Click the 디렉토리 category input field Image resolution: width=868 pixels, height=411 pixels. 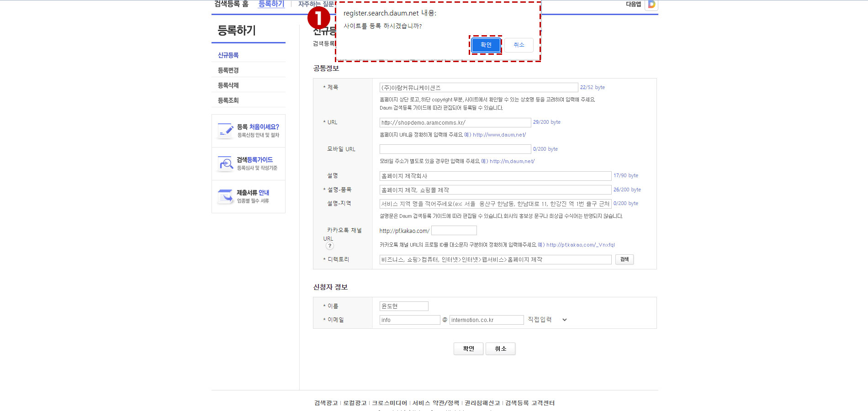pos(495,259)
